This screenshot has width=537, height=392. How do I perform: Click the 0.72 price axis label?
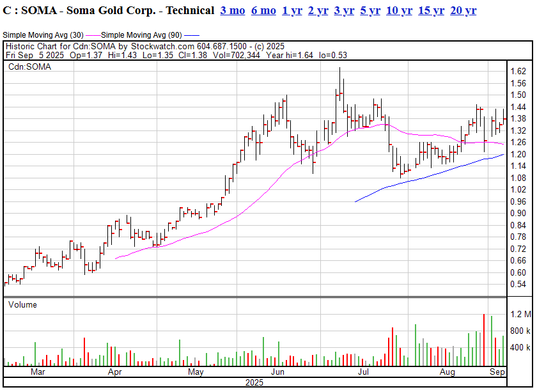tap(518, 249)
